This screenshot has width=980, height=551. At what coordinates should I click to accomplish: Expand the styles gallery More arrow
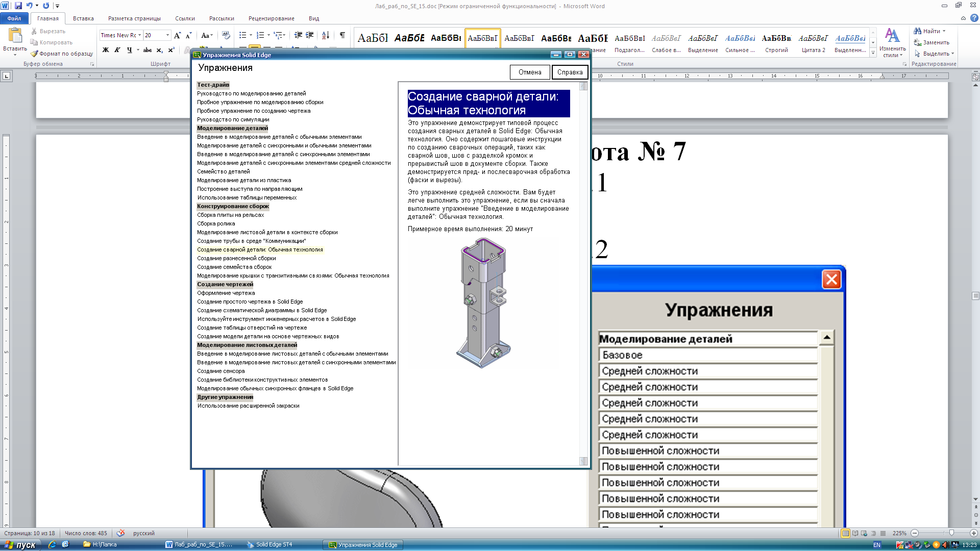tap(873, 53)
